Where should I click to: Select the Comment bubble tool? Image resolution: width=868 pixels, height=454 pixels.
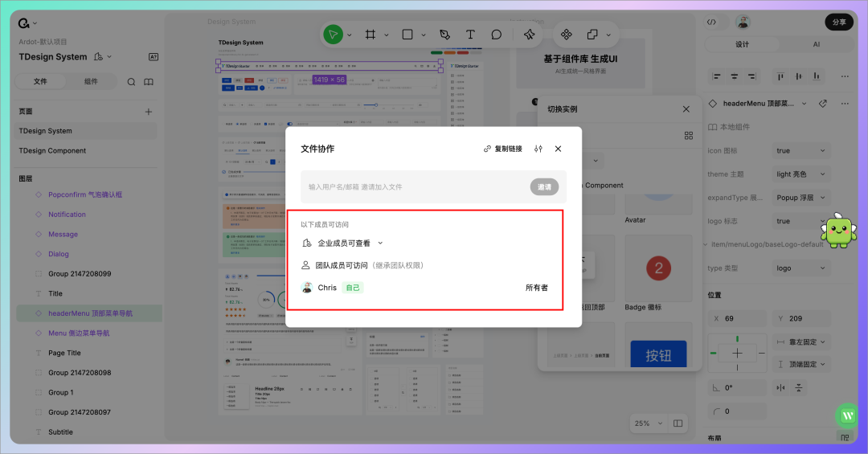[x=497, y=35]
